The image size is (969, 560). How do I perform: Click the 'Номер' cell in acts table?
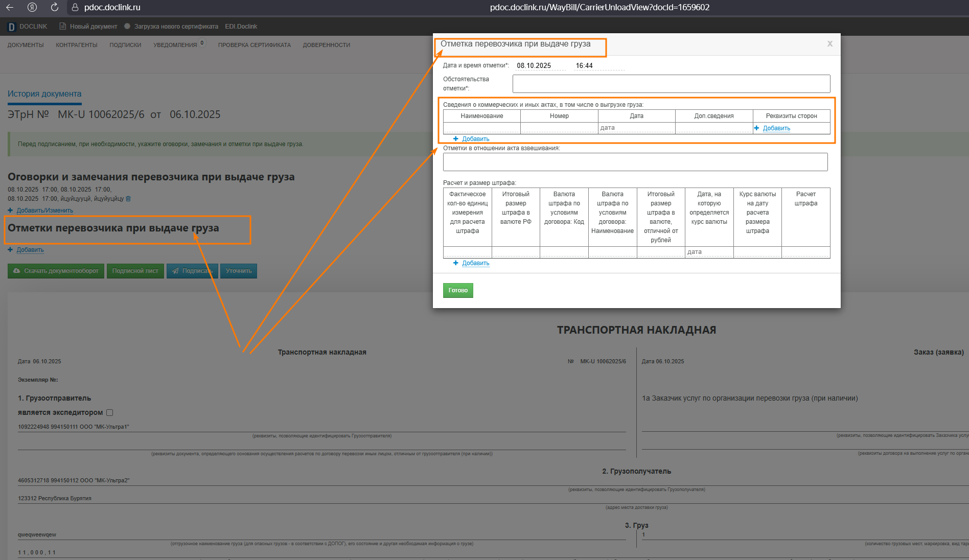click(559, 128)
